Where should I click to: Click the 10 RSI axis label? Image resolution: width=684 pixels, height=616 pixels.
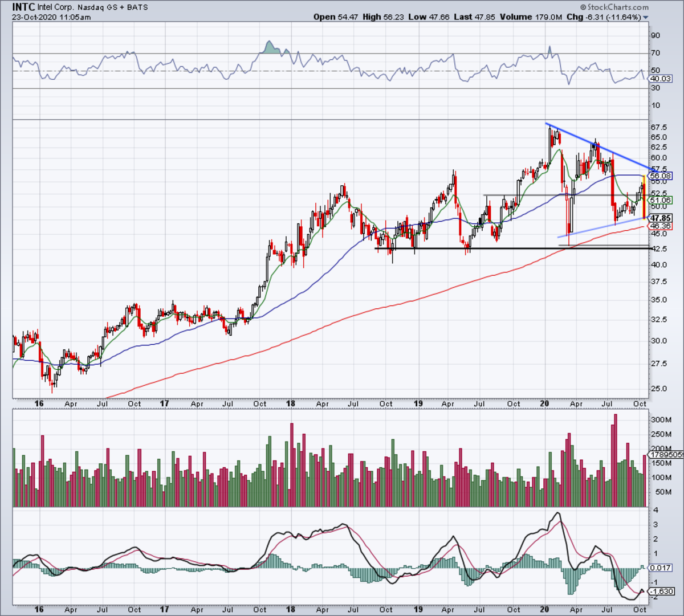(x=655, y=105)
